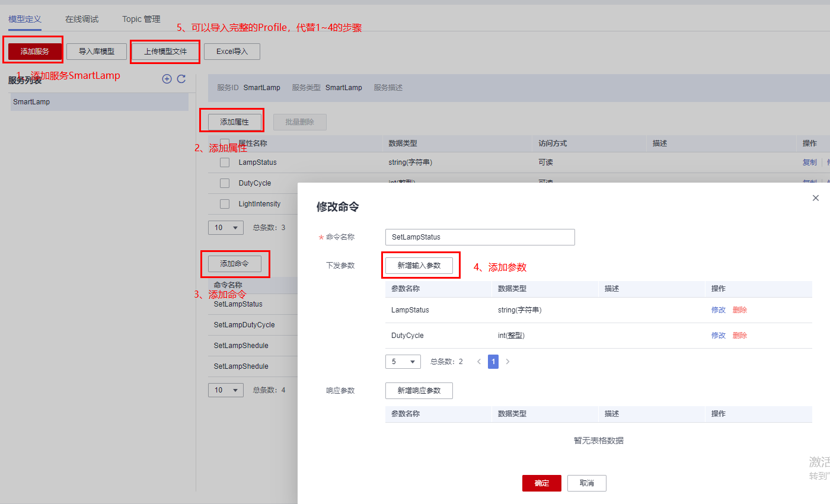Open the command table page-size dropdown

pyautogui.click(x=226, y=390)
